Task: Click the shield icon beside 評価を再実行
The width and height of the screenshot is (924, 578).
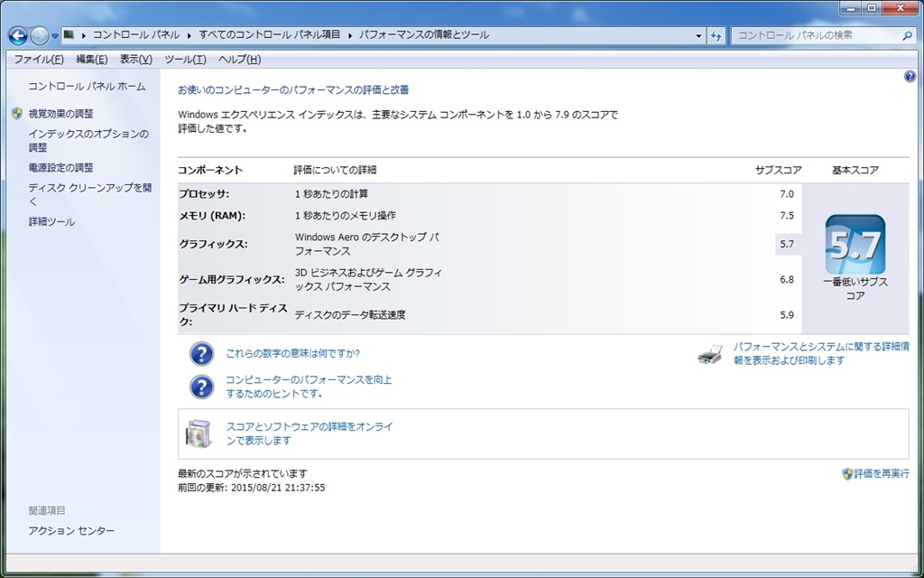Action: (847, 473)
